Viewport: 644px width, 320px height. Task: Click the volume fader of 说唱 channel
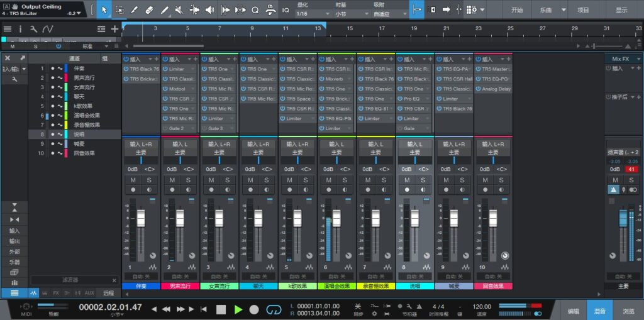tap(414, 218)
